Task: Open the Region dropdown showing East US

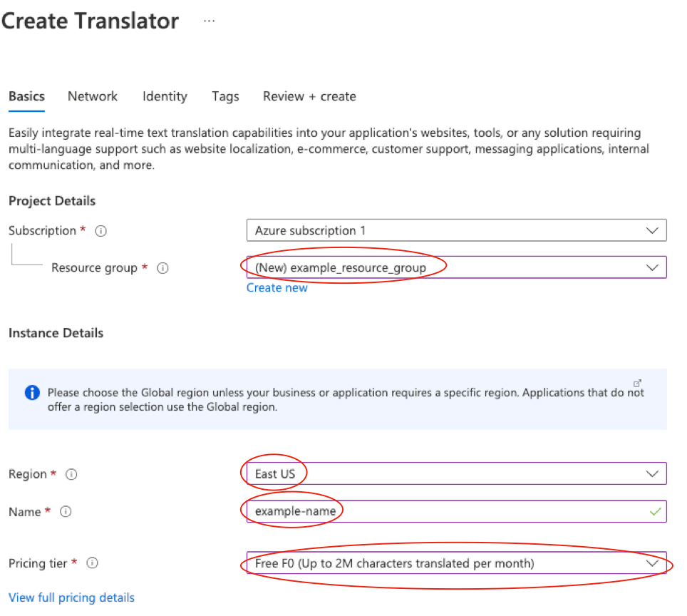Action: 456,473
